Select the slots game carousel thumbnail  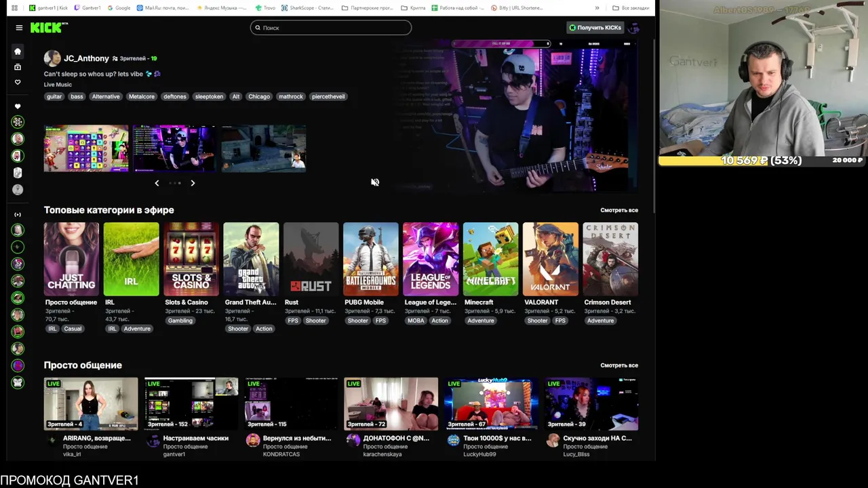pyautogui.click(x=86, y=148)
